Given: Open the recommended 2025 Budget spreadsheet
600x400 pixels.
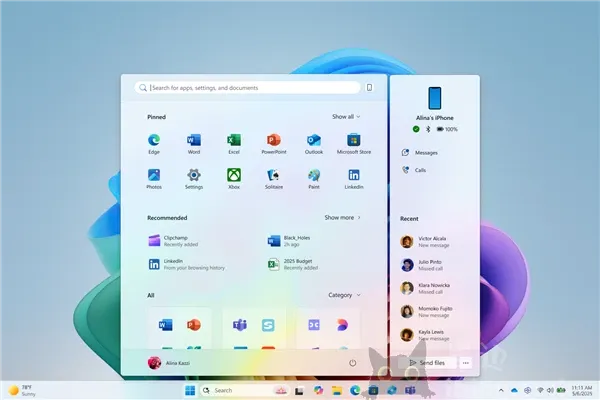Looking at the screenshot, I should 293,264.
